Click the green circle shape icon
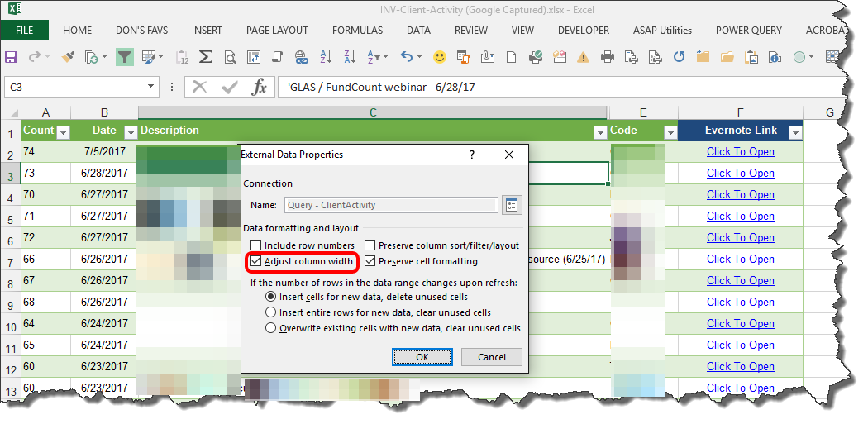868x424 pixels. click(799, 56)
